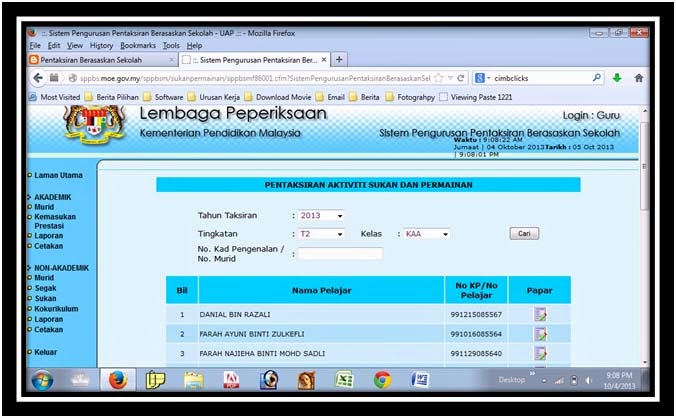Viewport: 676px width, 418px height.
Task: Open the History menu
Action: (x=101, y=45)
